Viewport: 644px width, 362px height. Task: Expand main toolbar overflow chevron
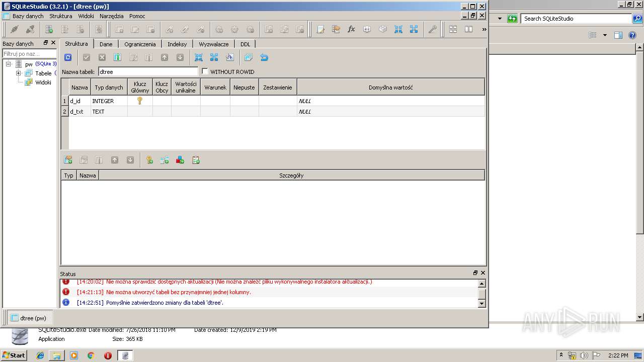click(x=484, y=29)
